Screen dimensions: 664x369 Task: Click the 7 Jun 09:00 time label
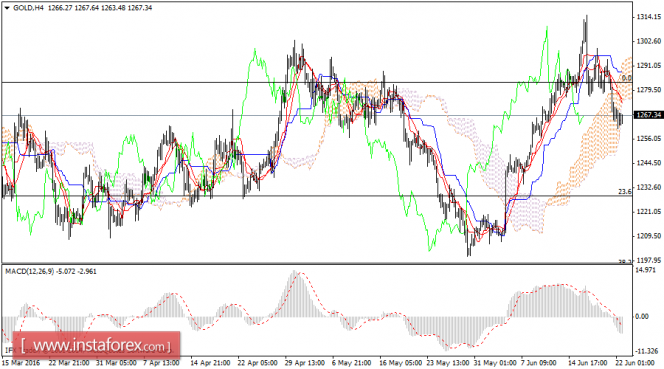[x=539, y=363]
